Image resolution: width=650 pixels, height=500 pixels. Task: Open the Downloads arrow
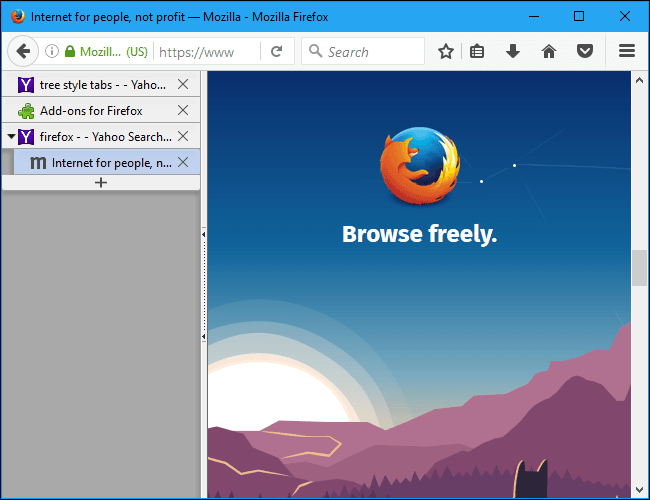pyautogui.click(x=513, y=51)
